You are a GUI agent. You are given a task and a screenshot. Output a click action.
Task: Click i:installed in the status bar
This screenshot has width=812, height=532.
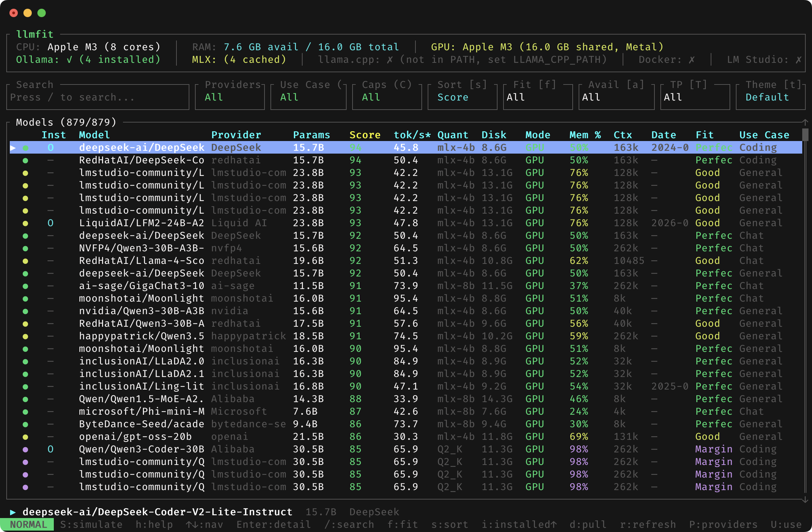(519, 525)
